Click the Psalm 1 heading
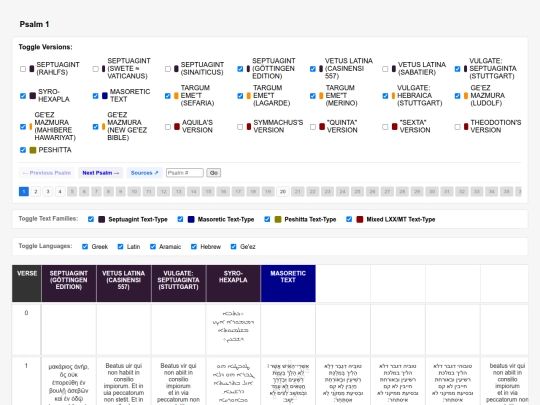 click(34, 24)
